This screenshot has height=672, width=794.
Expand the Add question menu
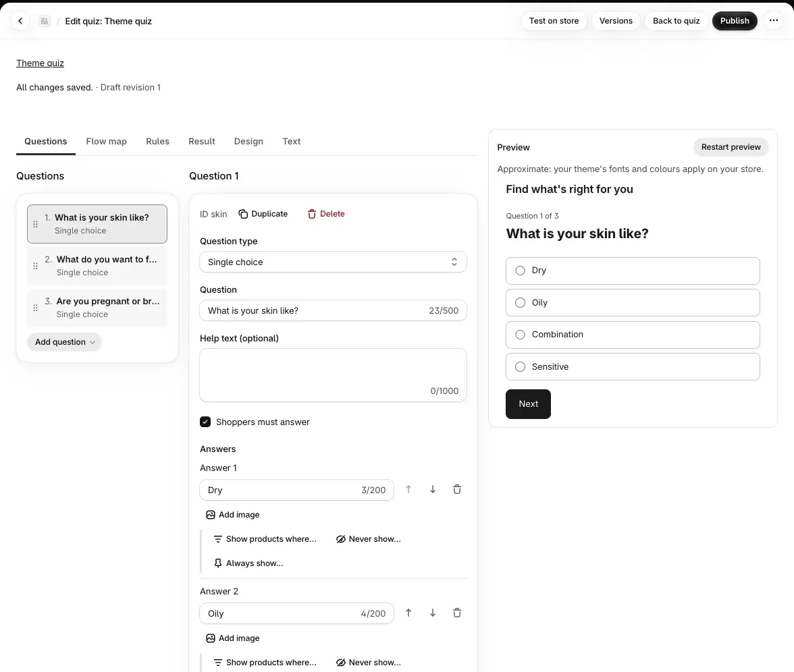[x=64, y=342]
